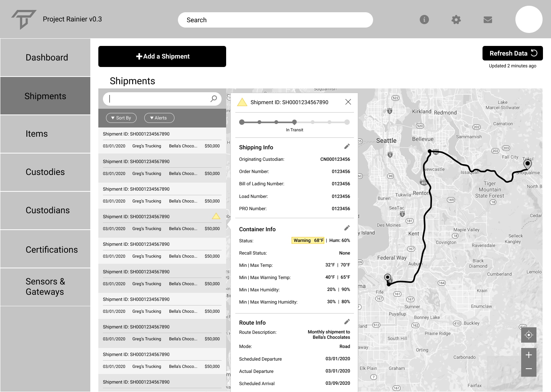551x392 pixels.
Task: Edit the Shipping Info section with the pencil icon
Action: point(347,146)
